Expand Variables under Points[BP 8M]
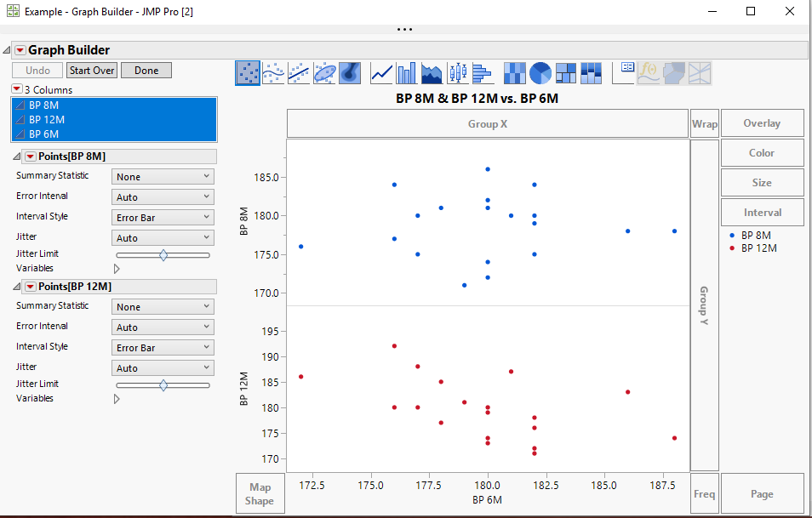Screen dimensions: 812x518 117,269
